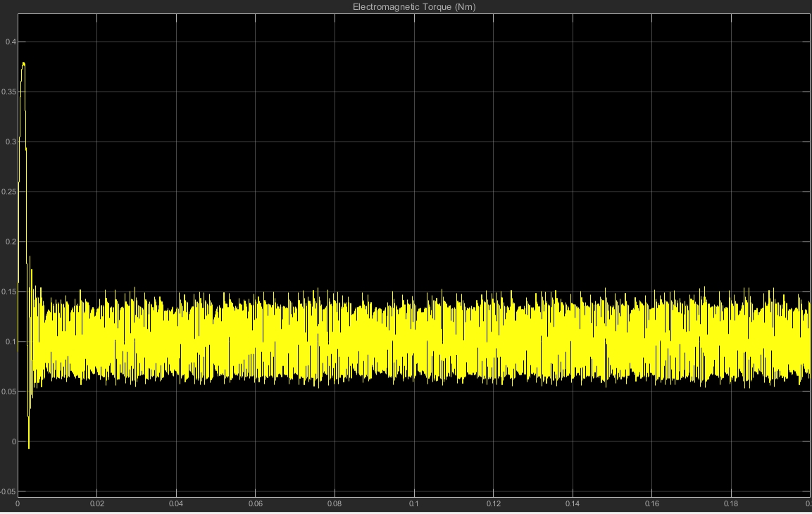Click the 0.14 x-axis tick label
This screenshot has height=514, width=812.
[x=573, y=504]
